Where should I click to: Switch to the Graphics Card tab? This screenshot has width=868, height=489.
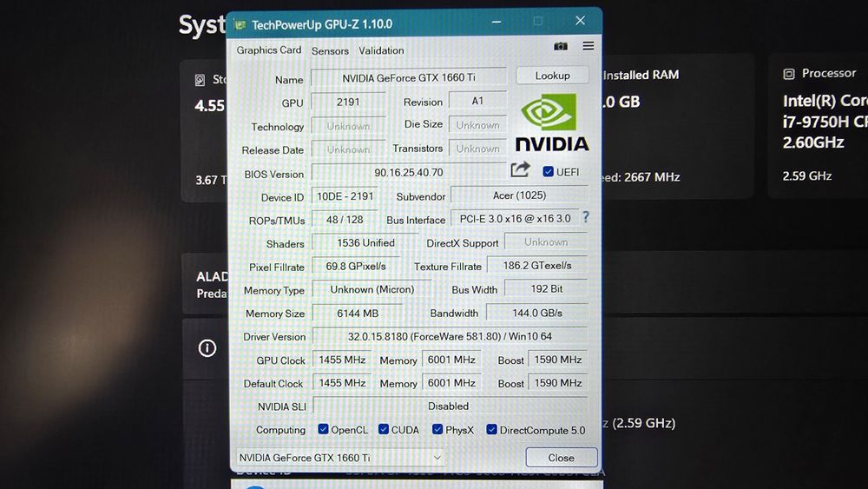(268, 50)
